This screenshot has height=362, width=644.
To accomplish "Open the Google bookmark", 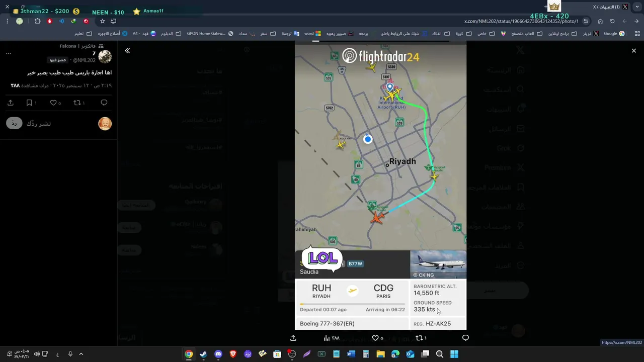I will pos(614,34).
